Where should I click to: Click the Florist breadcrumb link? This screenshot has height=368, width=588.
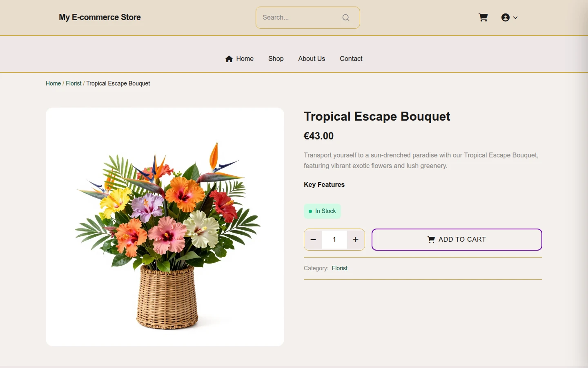click(73, 83)
